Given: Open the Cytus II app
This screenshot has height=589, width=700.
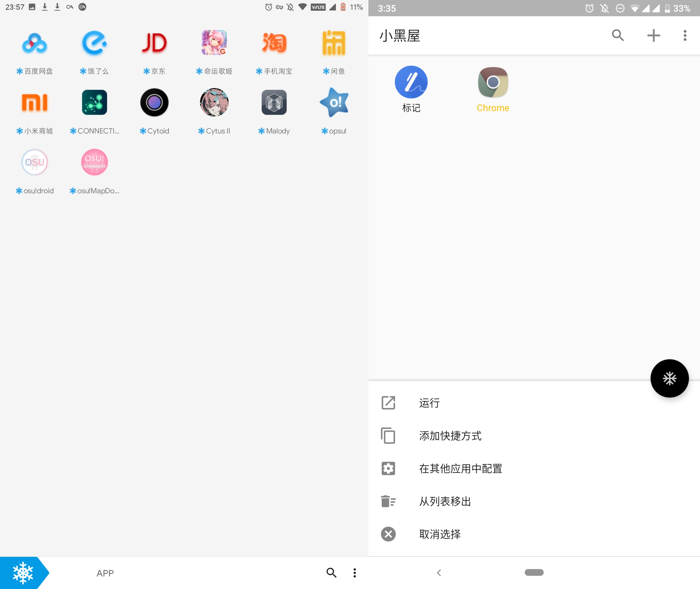Looking at the screenshot, I should pyautogui.click(x=214, y=103).
